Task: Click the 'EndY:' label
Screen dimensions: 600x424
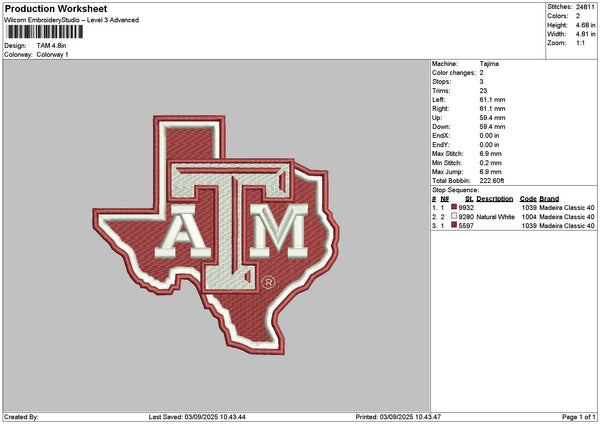Action: [441, 145]
